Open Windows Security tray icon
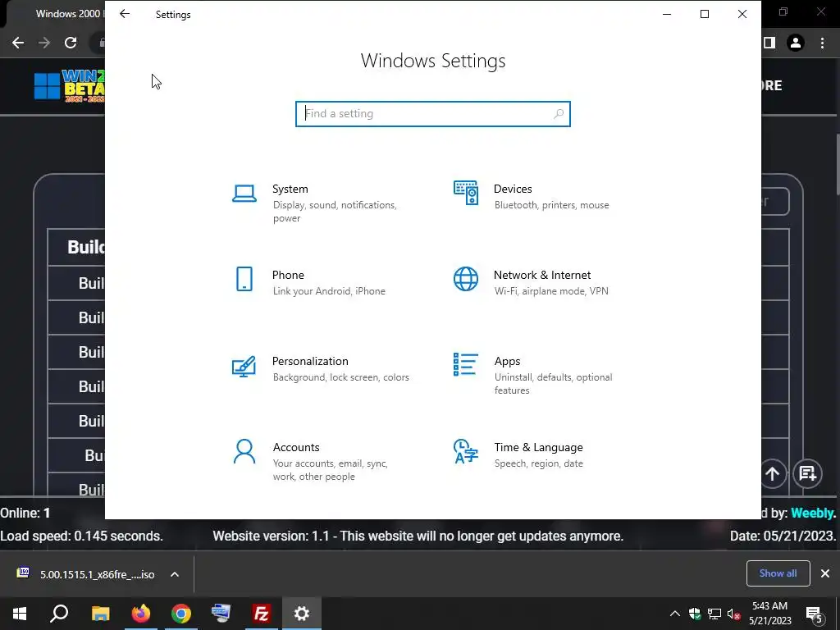 pyautogui.click(x=695, y=614)
